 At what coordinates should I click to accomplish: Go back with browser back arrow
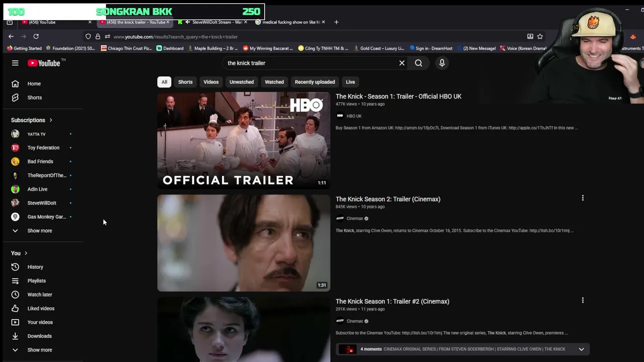pyautogui.click(x=11, y=36)
